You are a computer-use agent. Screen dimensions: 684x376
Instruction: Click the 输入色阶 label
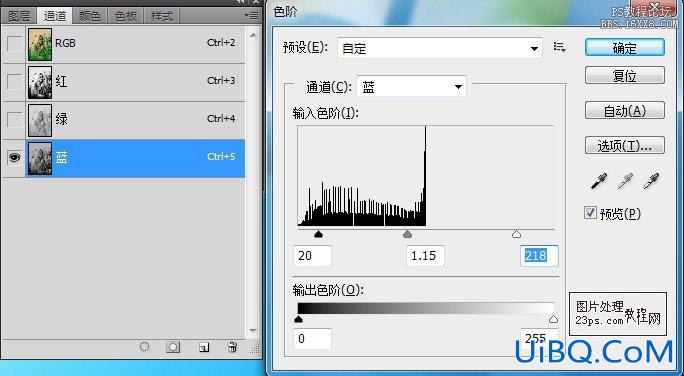(325, 113)
